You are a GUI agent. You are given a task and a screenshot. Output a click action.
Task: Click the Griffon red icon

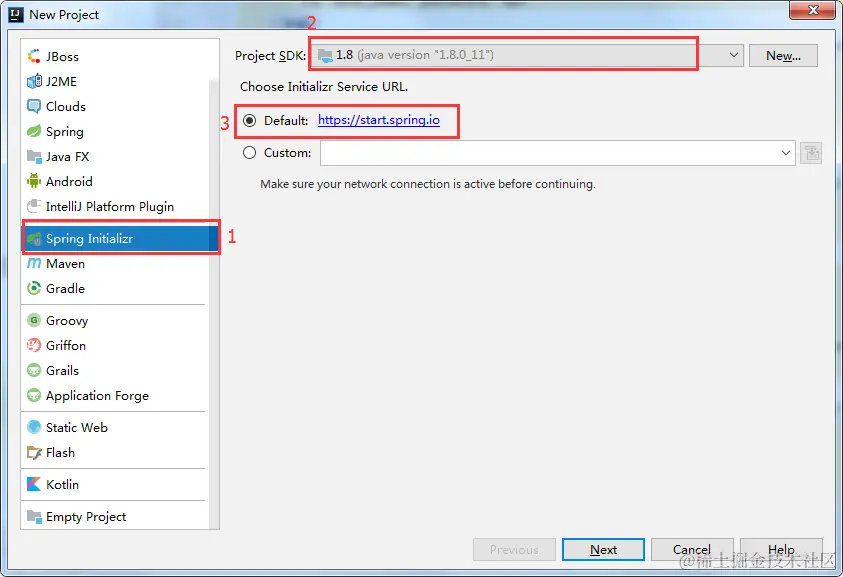coord(34,345)
